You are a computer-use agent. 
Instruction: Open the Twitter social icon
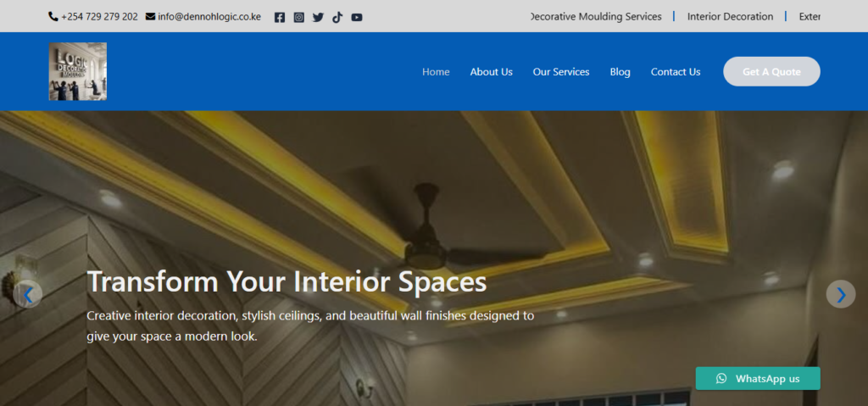[x=318, y=17]
